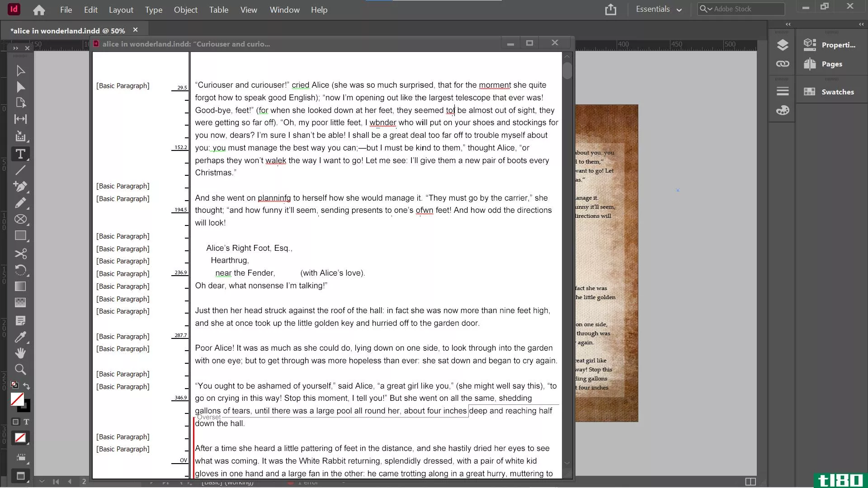868x488 pixels.
Task: Open the Type menu
Action: (x=153, y=9)
